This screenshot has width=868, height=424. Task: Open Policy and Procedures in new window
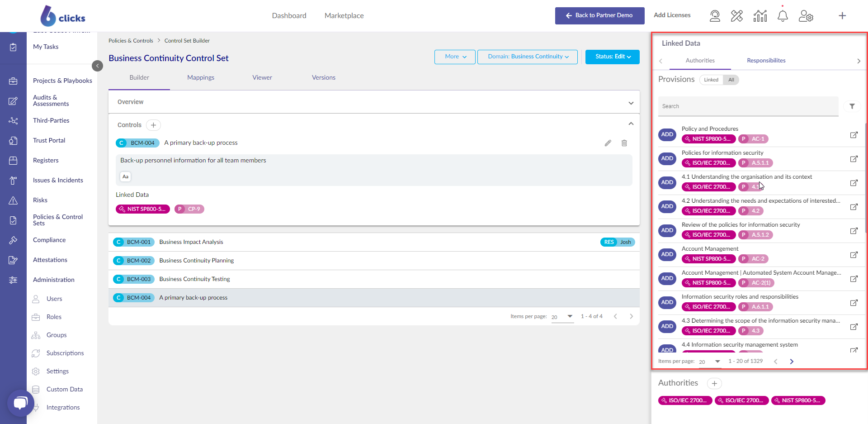coord(854,135)
